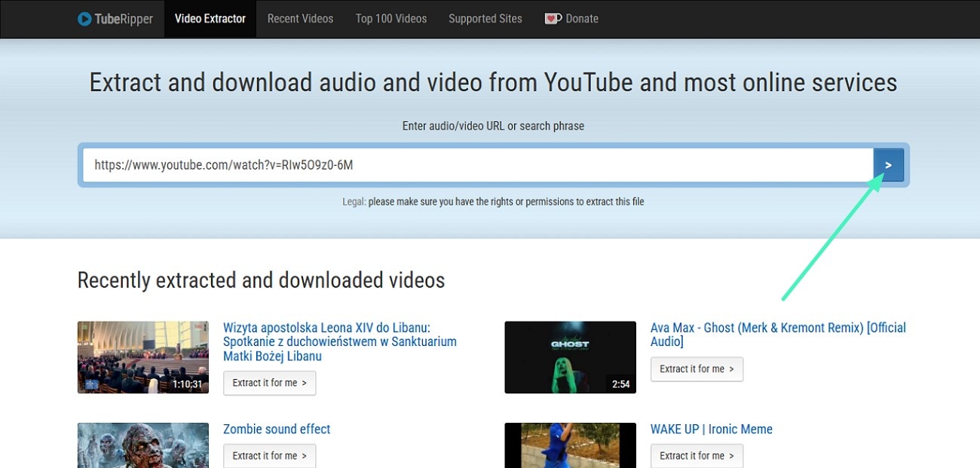Click the TubeRipper logo
This screenshot has height=468, width=980.
point(115,19)
